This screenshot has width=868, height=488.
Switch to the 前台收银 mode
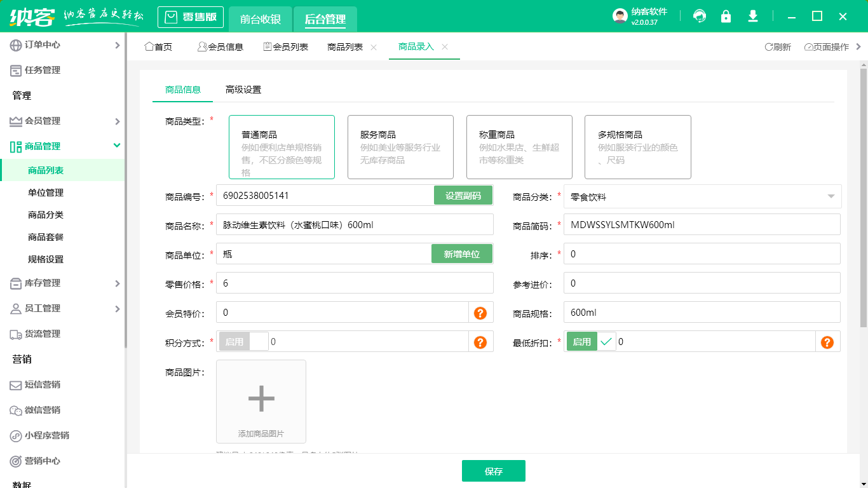[260, 19]
